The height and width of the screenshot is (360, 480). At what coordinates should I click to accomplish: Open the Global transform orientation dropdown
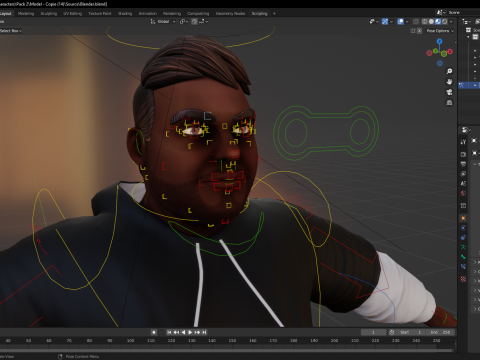click(x=163, y=21)
